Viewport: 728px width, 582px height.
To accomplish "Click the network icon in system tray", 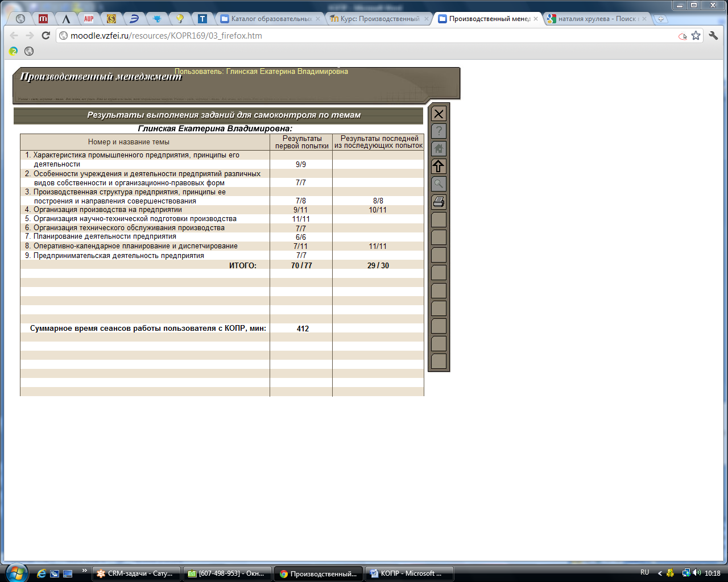I will pyautogui.click(x=686, y=573).
